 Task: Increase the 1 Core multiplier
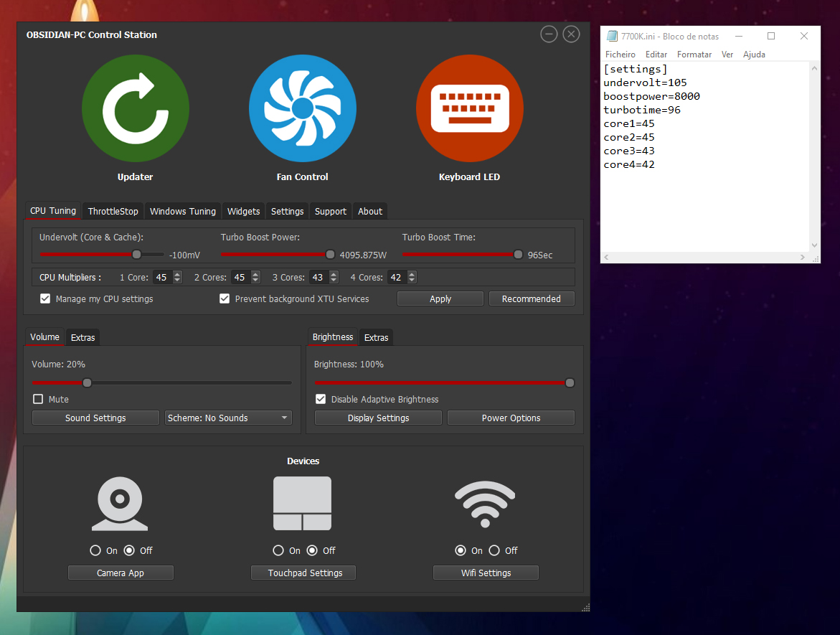177,274
